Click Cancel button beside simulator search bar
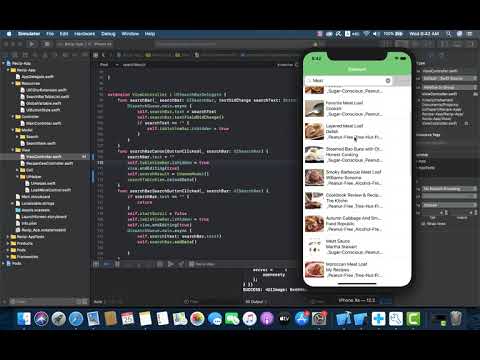The width and height of the screenshot is (480, 360). pos(402,81)
